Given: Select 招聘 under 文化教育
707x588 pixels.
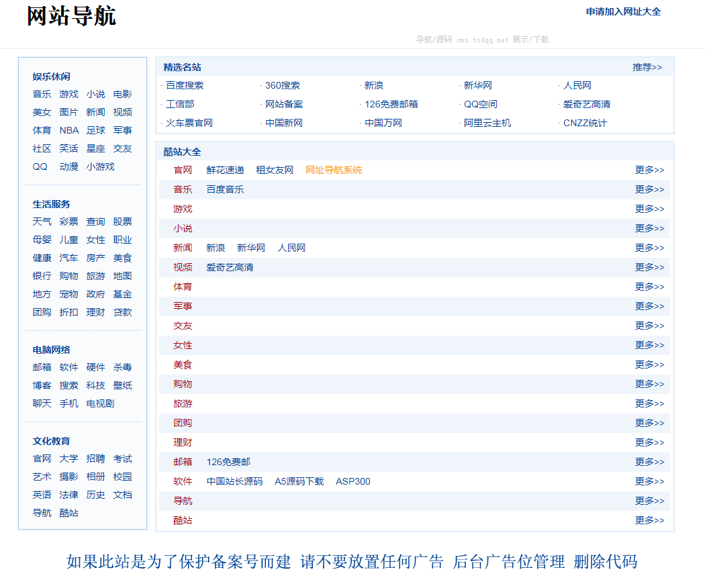Looking at the screenshot, I should click(95, 458).
